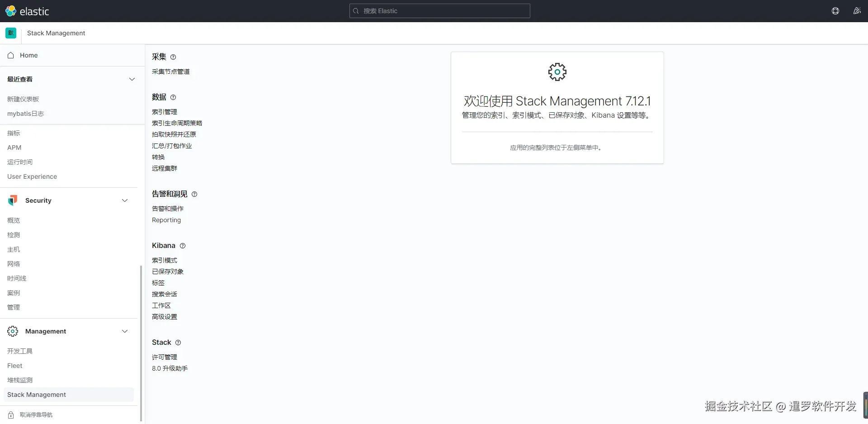Image resolution: width=868 pixels, height=424 pixels.
Task: Show help tooltip next to Stack heading
Action: tap(178, 343)
